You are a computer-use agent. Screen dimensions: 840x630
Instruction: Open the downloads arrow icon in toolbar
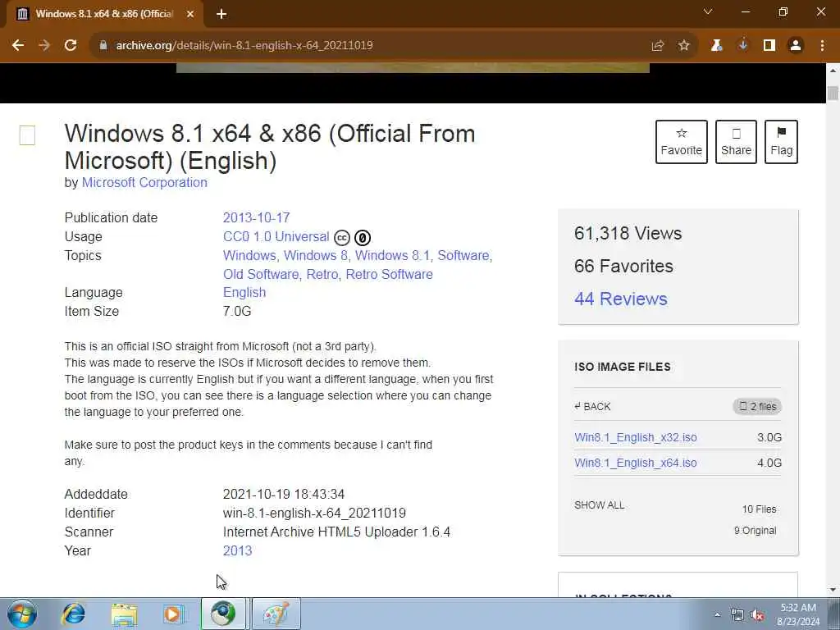coord(742,46)
